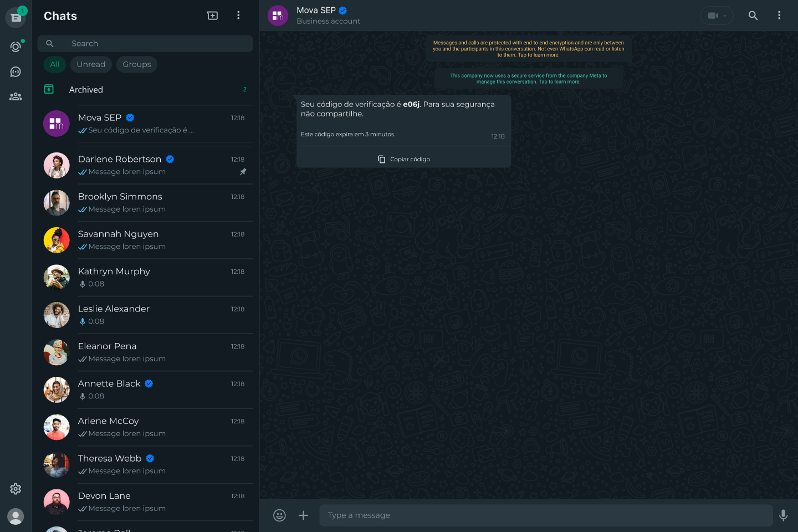Click Savannah Nguyen profile picture
Image resolution: width=798 pixels, height=532 pixels.
57,240
